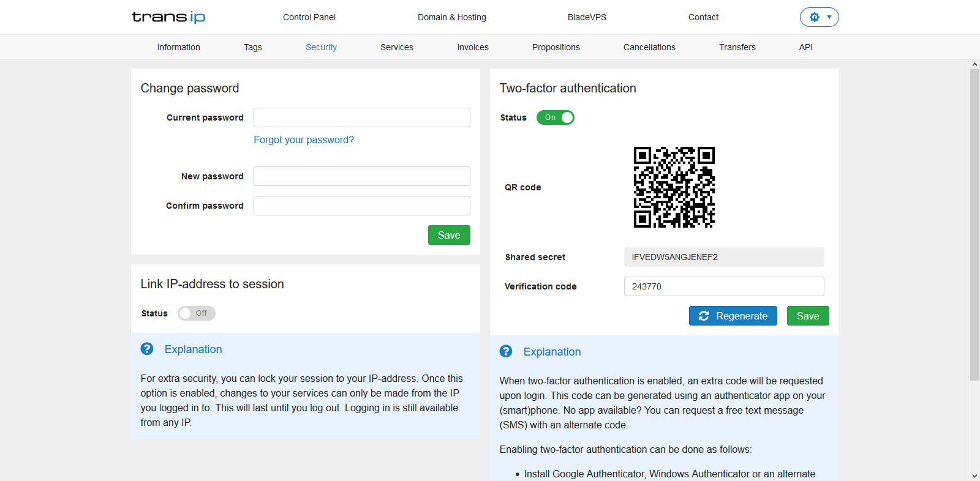This screenshot has width=980, height=481.
Task: Go to Tags tab
Action: point(253,47)
